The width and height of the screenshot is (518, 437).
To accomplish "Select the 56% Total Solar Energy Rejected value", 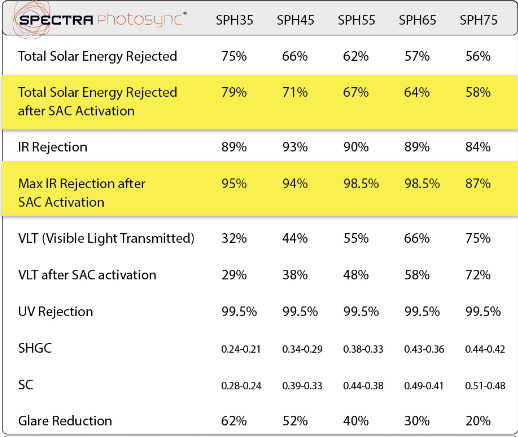I will point(478,56).
